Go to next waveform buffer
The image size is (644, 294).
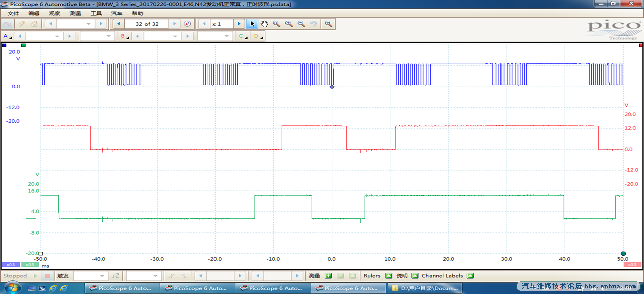coord(175,24)
